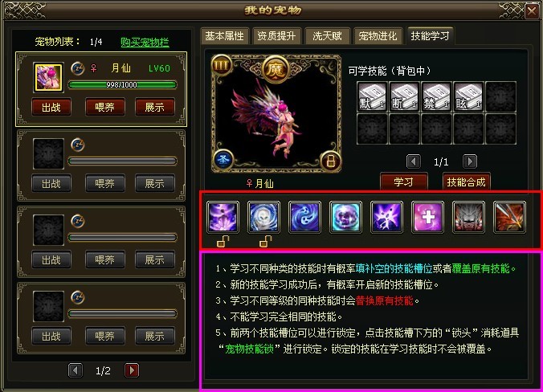
Task: Go to next learnable skills page
Action: [x=470, y=161]
